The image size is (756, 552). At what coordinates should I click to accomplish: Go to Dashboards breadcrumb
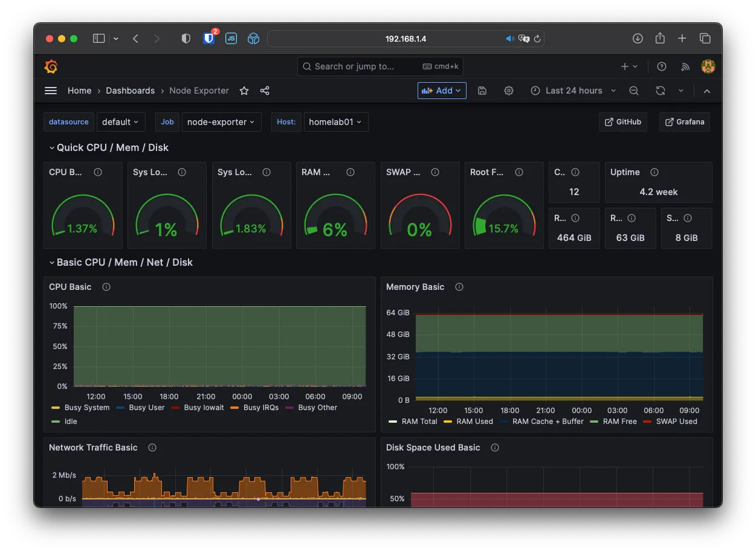coord(131,91)
